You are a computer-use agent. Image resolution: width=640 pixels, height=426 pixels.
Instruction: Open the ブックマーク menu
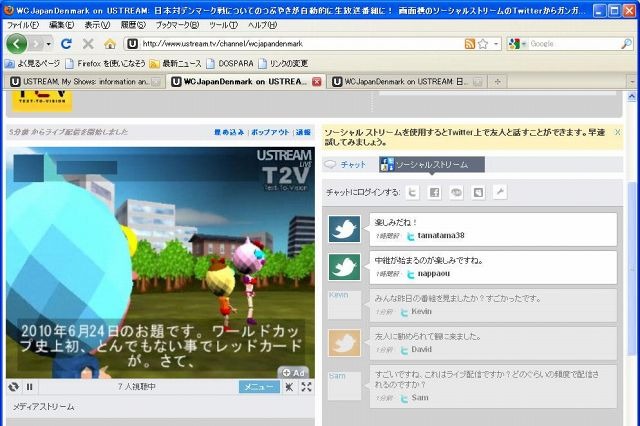[177, 25]
